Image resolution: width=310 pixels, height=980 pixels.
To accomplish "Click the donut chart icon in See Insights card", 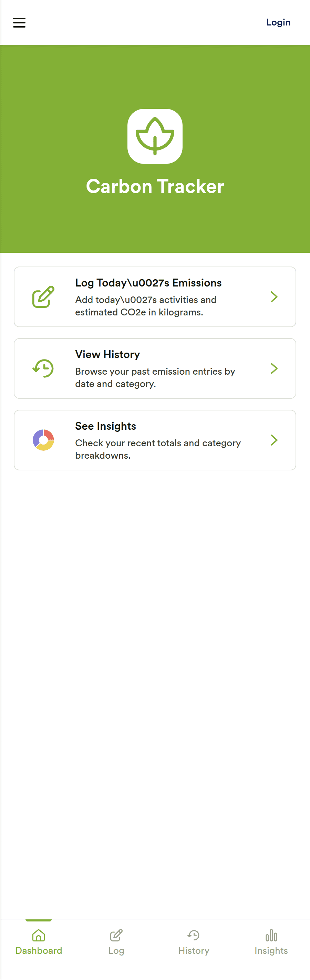I will tap(43, 440).
